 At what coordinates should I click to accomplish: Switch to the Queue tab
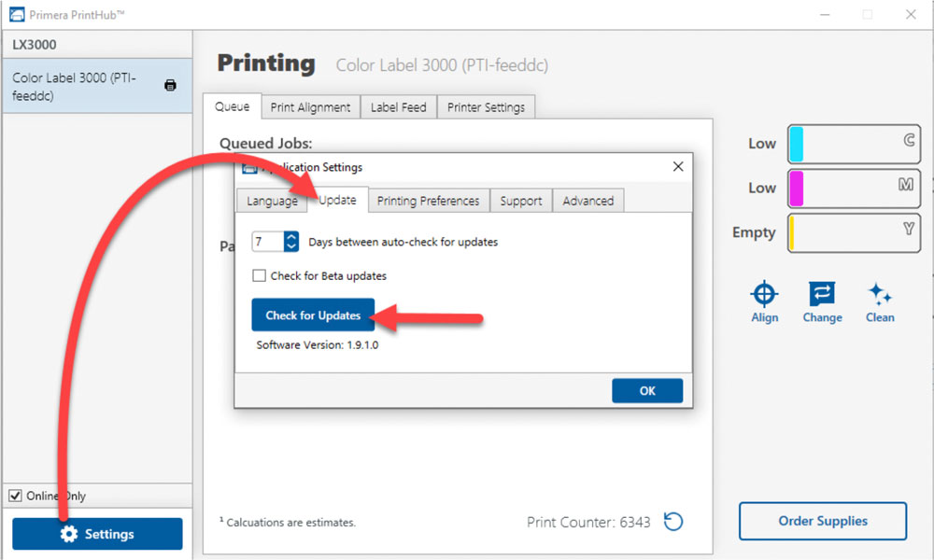233,106
